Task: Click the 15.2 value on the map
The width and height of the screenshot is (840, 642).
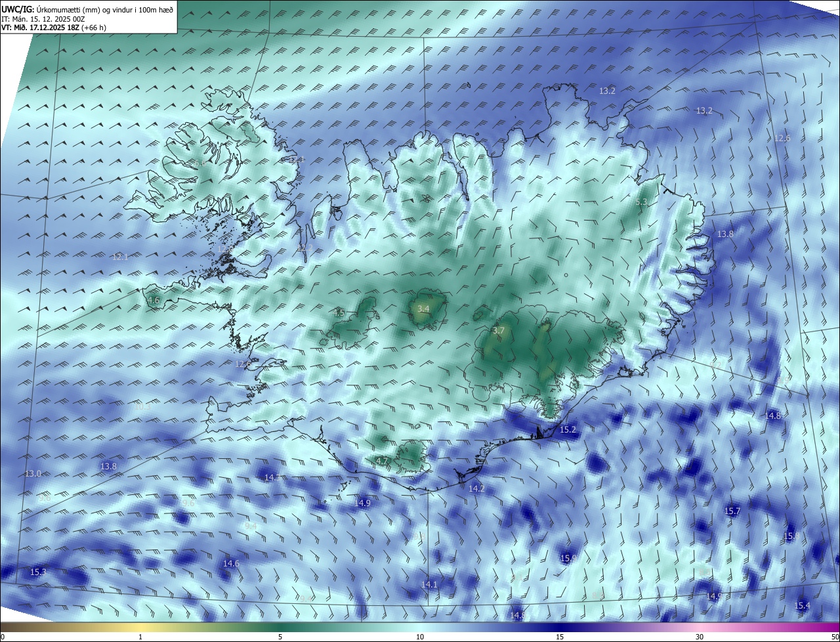Action: [x=568, y=430]
